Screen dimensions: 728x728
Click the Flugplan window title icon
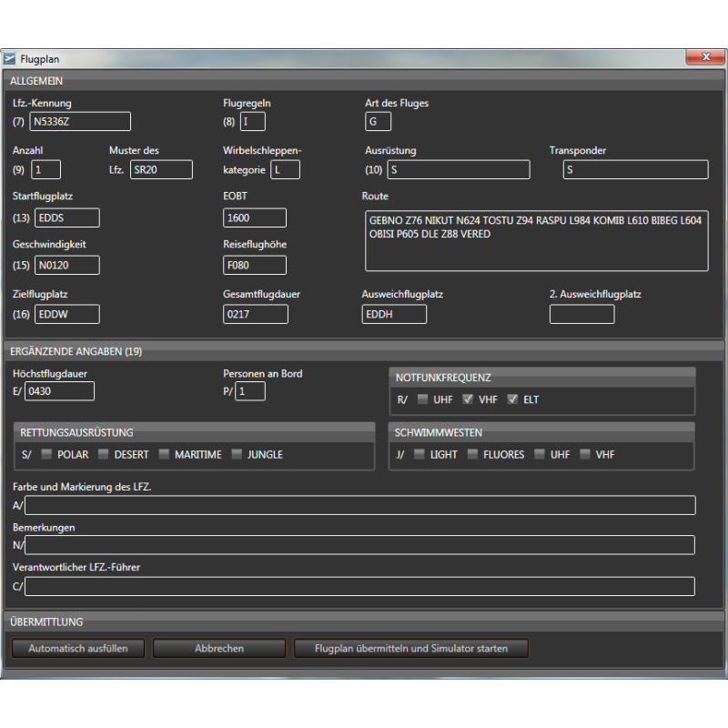pos(11,59)
